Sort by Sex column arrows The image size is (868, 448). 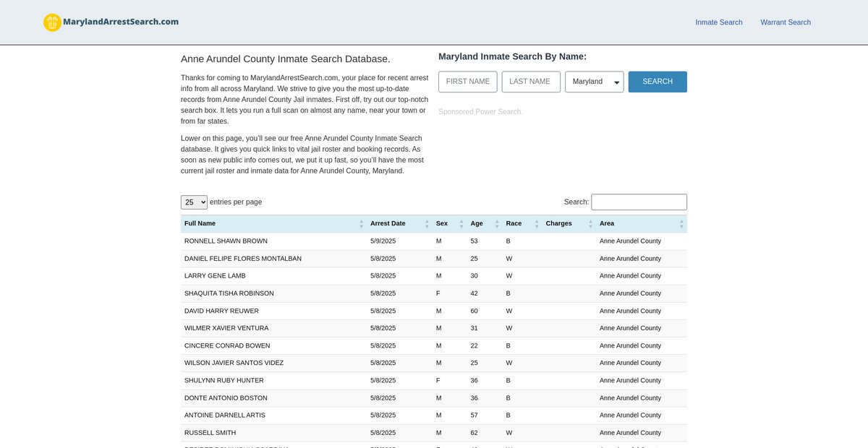coord(461,224)
